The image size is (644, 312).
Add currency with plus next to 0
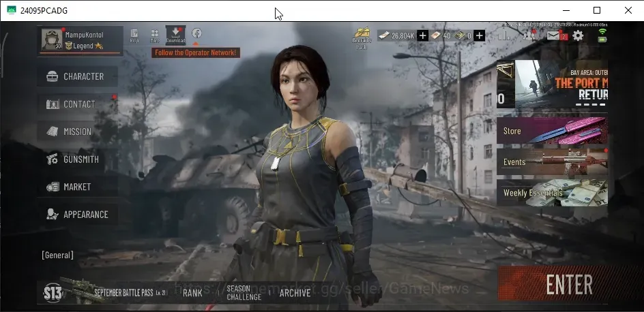point(479,35)
